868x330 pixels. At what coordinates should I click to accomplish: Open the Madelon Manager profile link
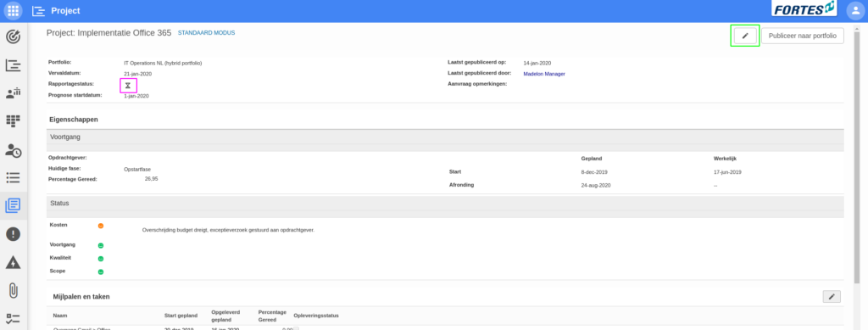click(544, 74)
